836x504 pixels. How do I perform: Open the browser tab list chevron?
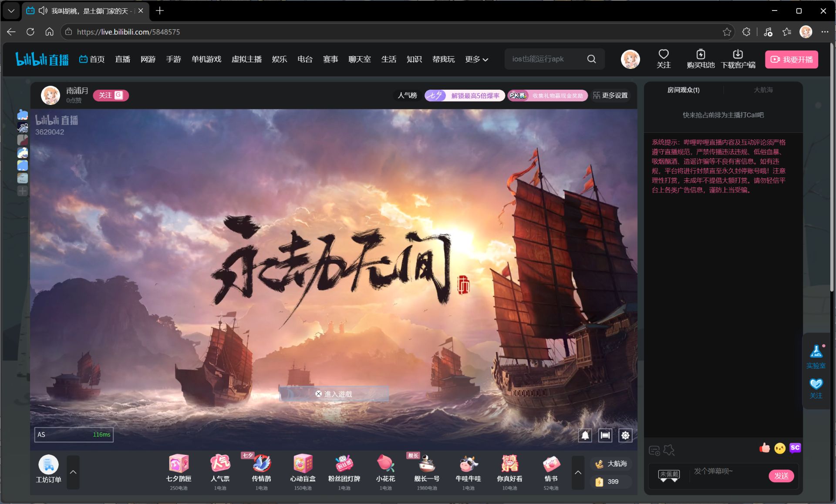11,10
